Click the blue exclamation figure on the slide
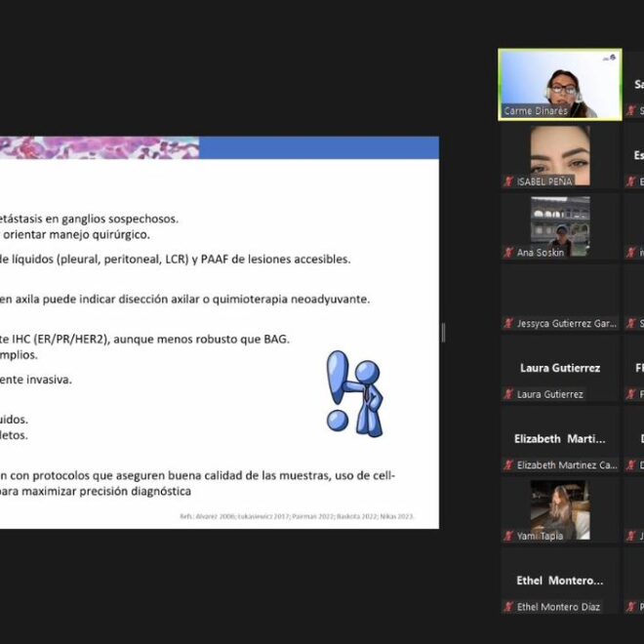The image size is (644, 644). click(354, 392)
